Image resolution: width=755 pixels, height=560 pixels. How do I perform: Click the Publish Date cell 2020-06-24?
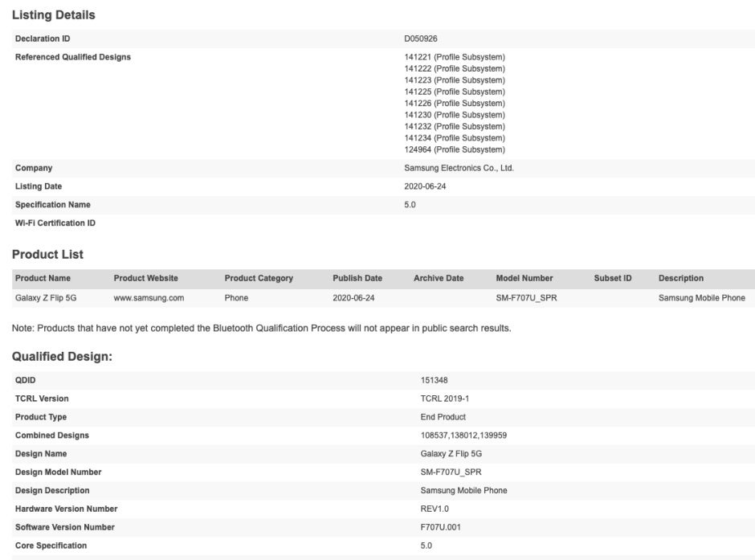[353, 298]
